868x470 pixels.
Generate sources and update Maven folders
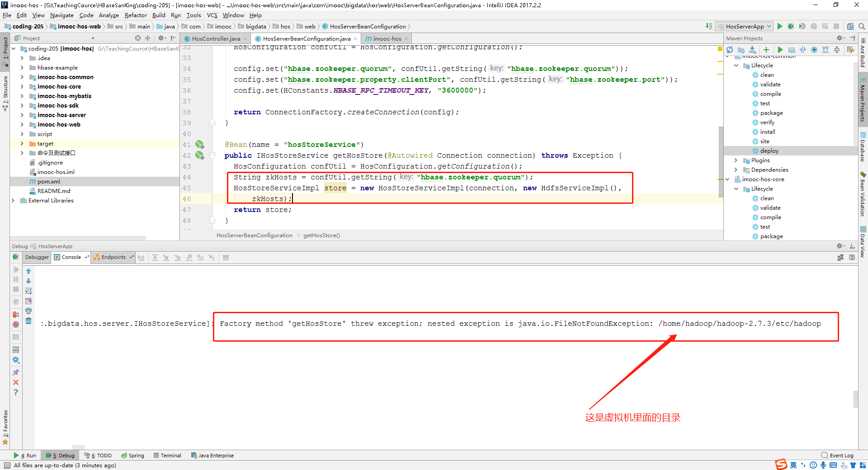(x=741, y=50)
